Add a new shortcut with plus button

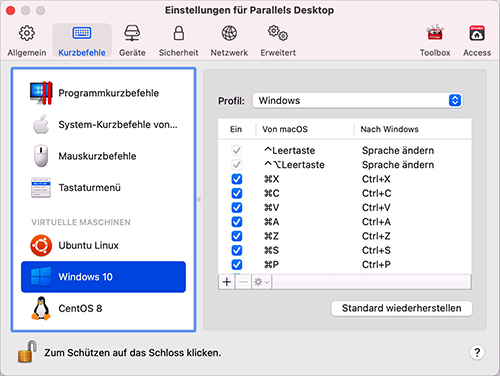[227, 282]
